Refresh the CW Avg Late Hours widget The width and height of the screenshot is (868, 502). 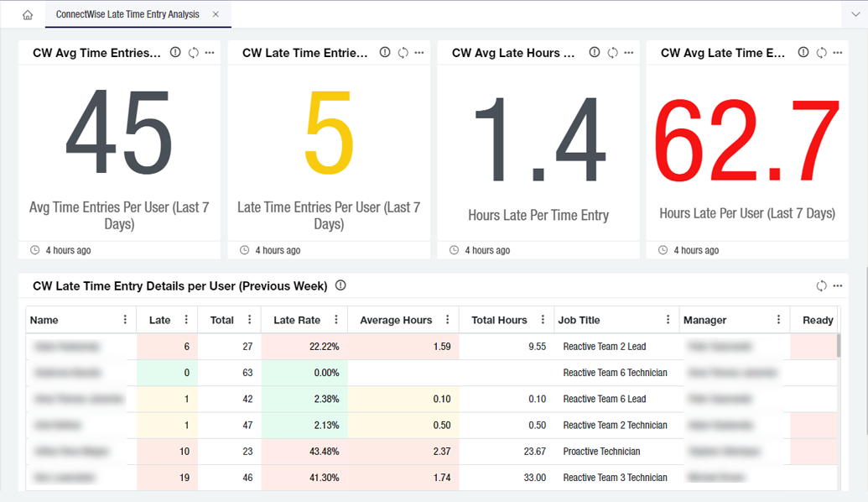pyautogui.click(x=612, y=53)
